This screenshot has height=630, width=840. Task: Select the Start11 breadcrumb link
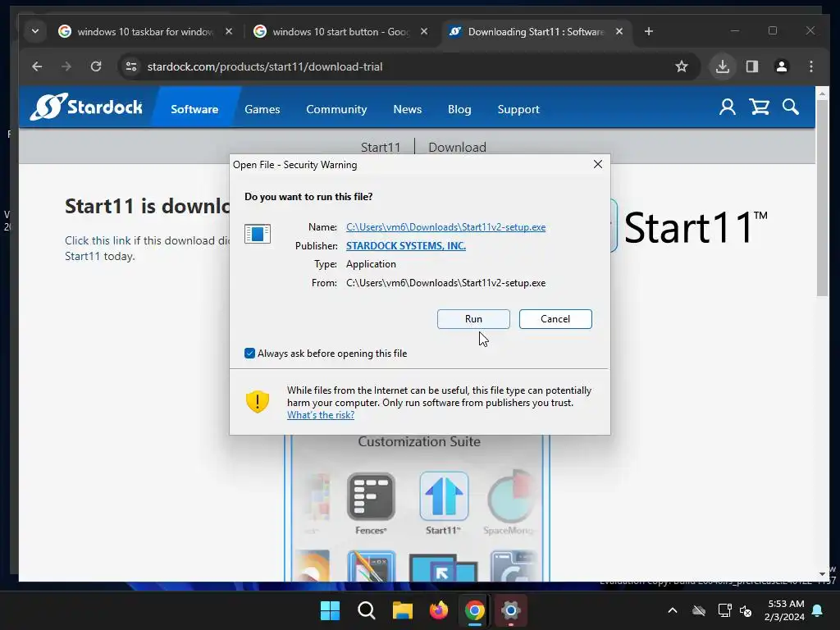point(381,147)
